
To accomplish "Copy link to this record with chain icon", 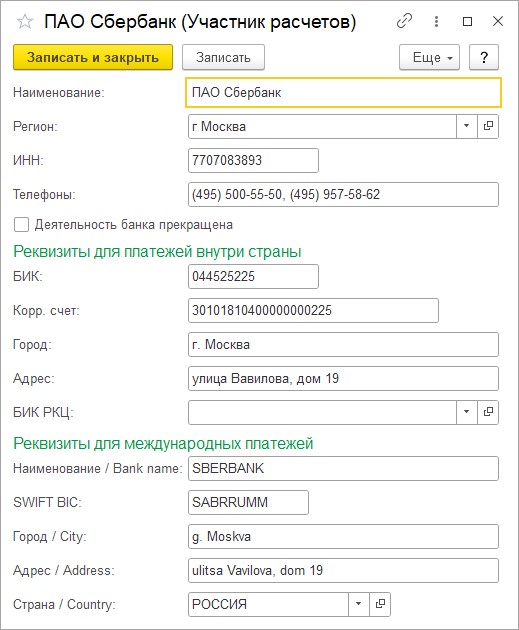I will pyautogui.click(x=404, y=21).
